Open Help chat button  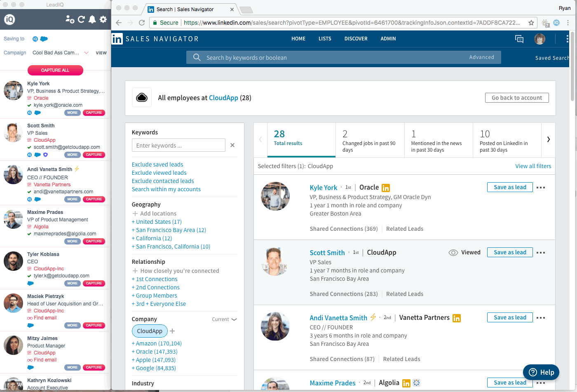pyautogui.click(x=541, y=372)
